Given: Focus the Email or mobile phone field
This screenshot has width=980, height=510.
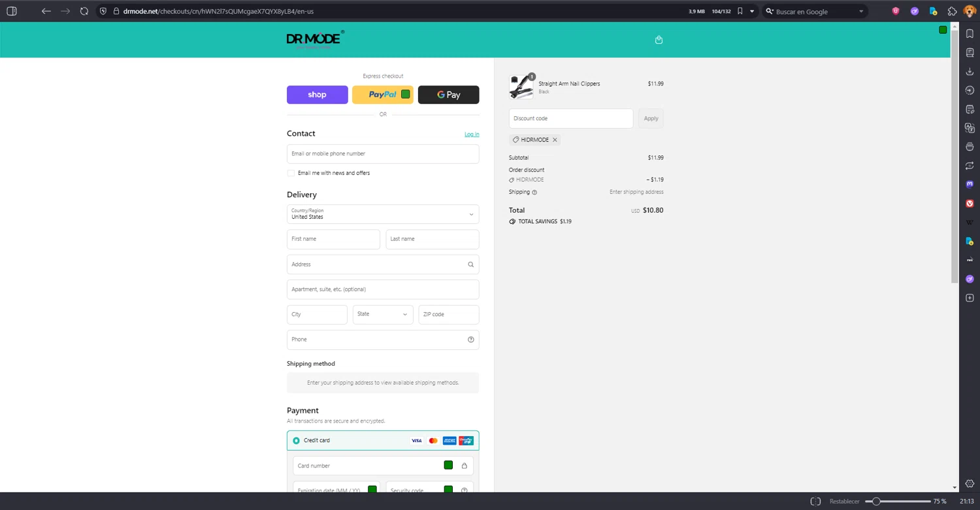Looking at the screenshot, I should (383, 154).
